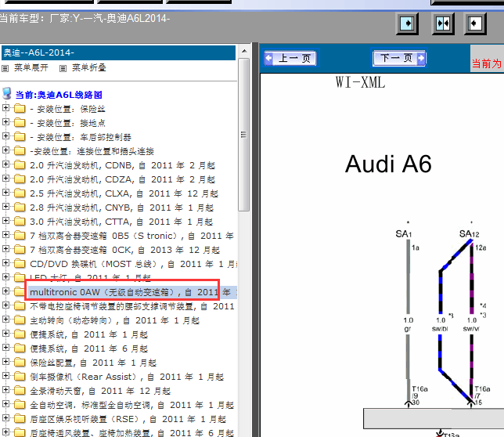The height and width of the screenshot is (437, 504).
Task: Click the CDNB engine folder icon
Action: (20, 165)
